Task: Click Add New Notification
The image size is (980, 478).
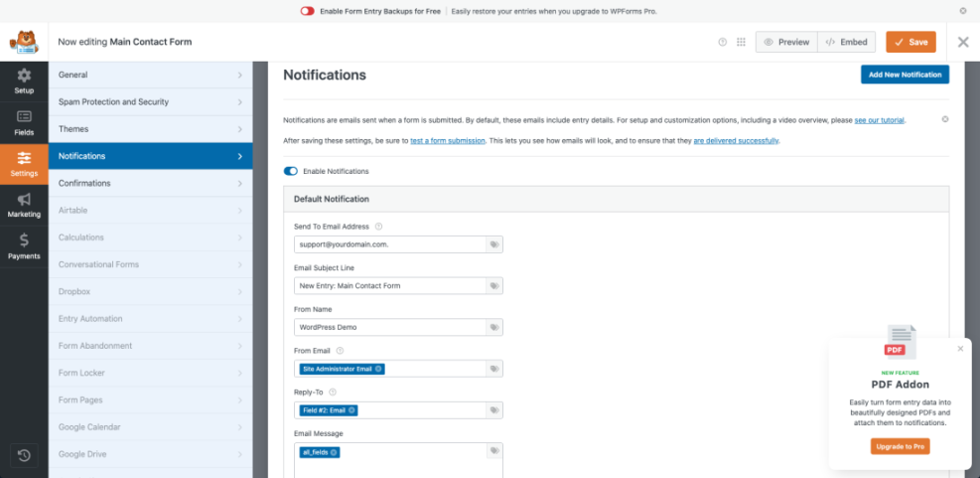Action: point(905,75)
